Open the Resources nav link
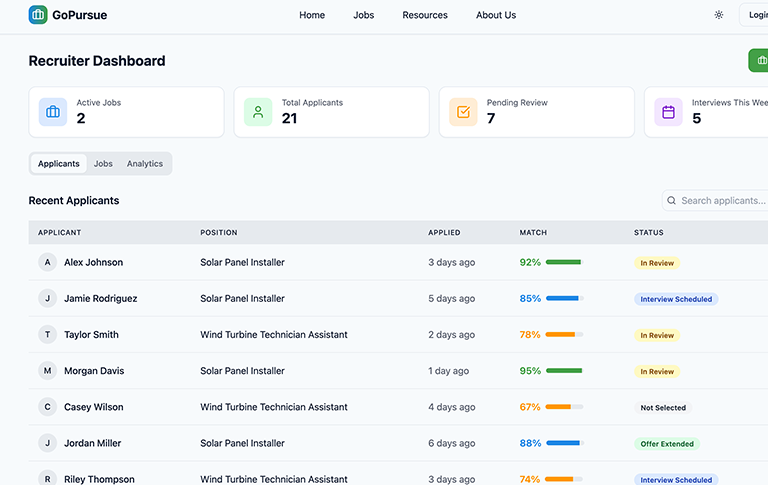The width and height of the screenshot is (768, 485). coord(425,15)
